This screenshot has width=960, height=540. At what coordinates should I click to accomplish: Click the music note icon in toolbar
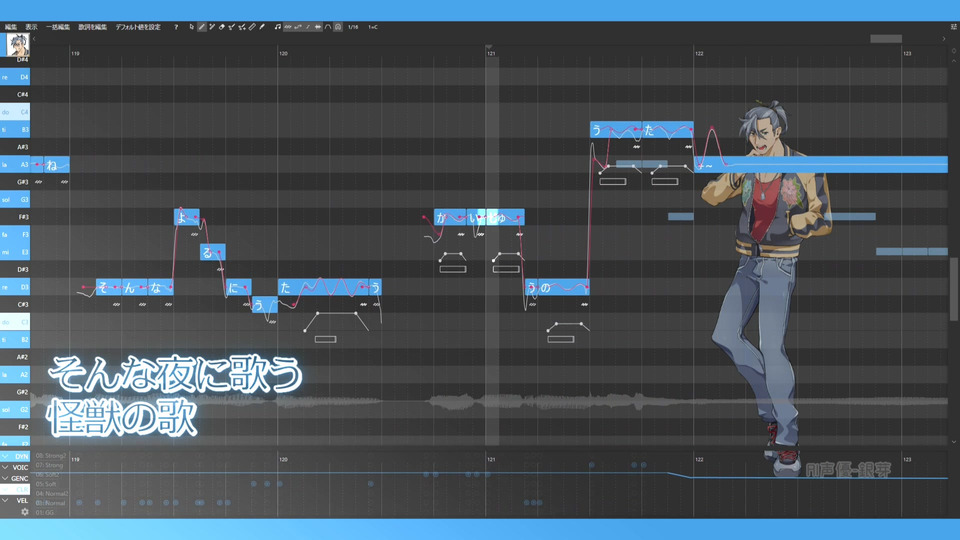277,27
